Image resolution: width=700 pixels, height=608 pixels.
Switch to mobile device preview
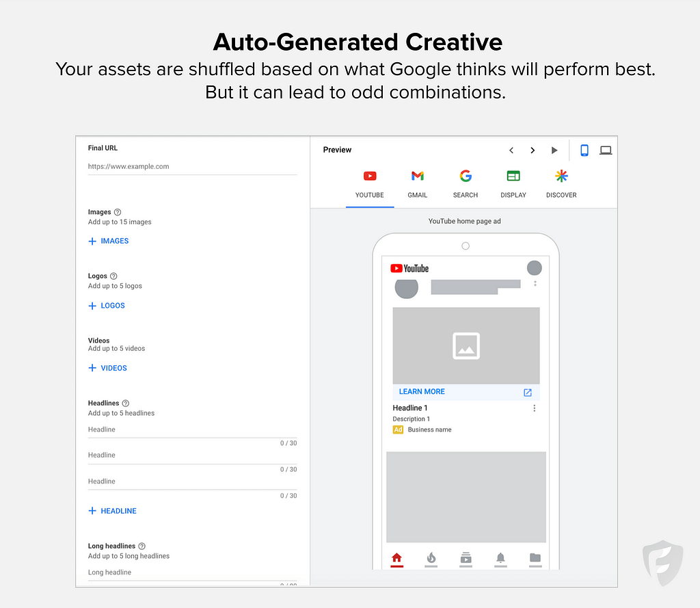584,150
